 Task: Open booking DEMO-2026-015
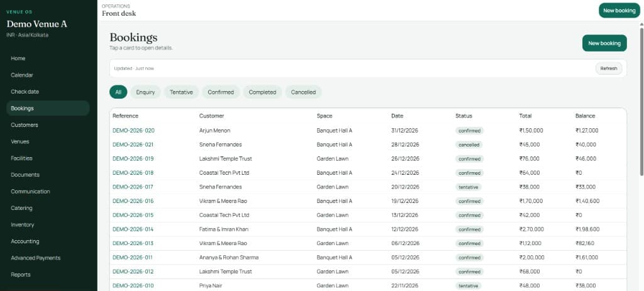[133, 215]
